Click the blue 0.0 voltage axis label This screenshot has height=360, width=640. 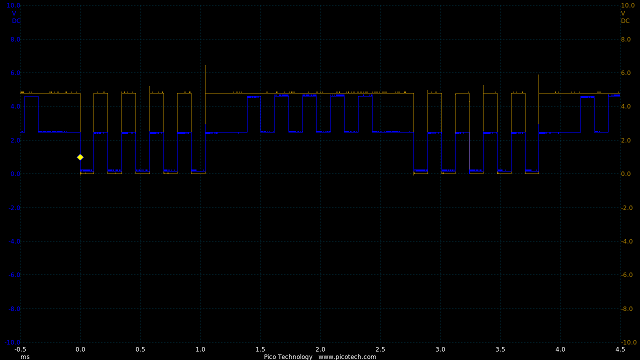tap(15, 174)
